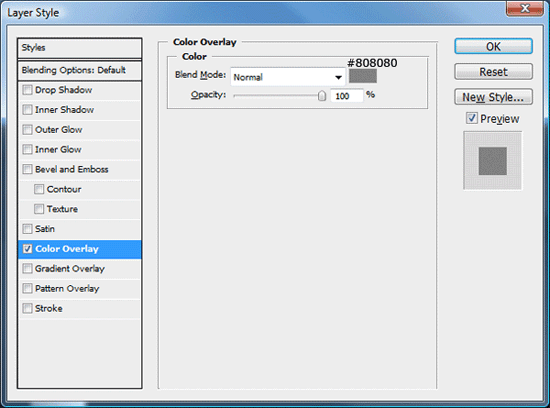
Task: Enable the Outer Glow effect checkbox
Action: coord(27,130)
